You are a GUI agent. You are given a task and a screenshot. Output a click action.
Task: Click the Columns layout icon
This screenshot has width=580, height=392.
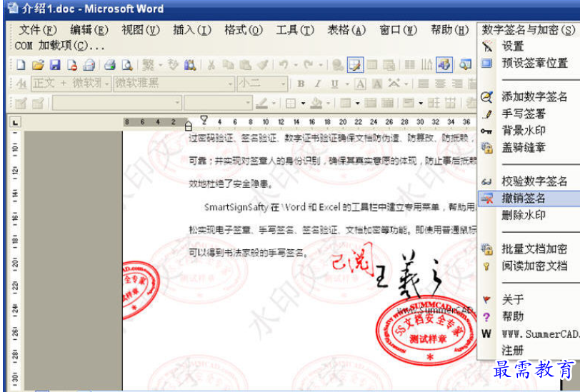click(409, 65)
